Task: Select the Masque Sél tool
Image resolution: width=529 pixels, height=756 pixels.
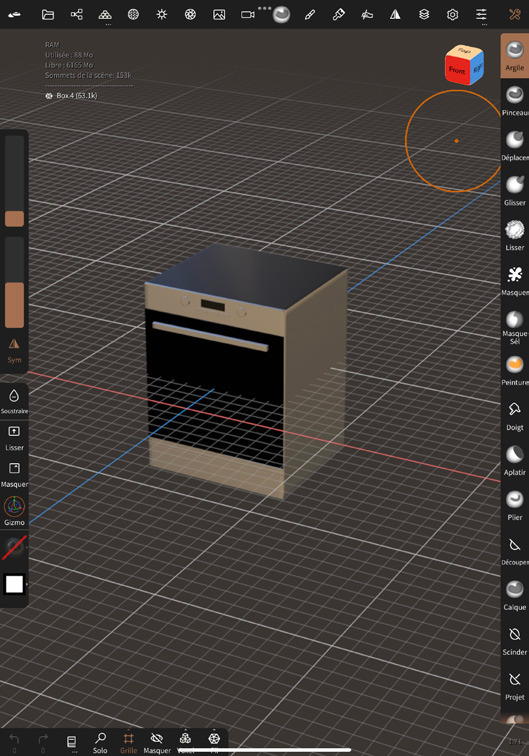Action: click(515, 326)
